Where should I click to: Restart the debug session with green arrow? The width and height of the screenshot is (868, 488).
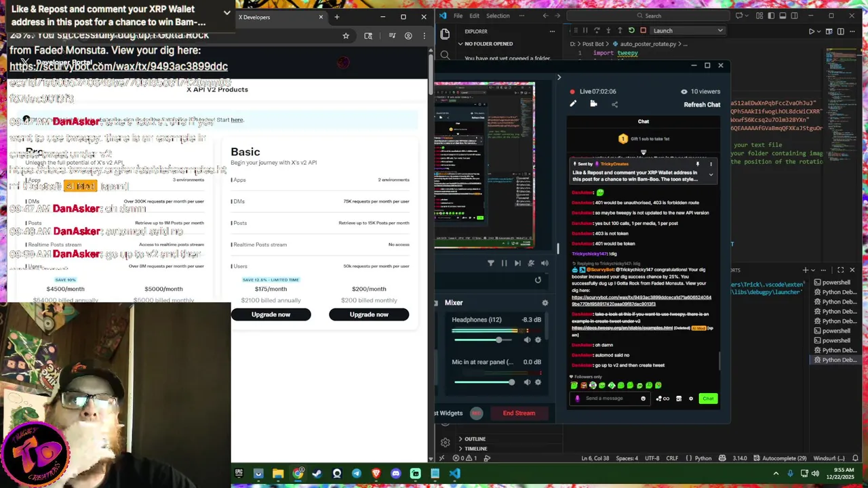[631, 30]
